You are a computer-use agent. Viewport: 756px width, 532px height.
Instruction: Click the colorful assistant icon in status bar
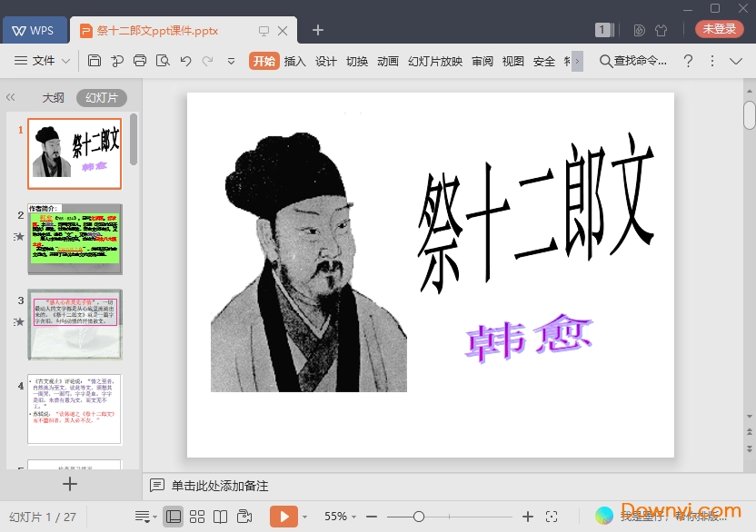click(x=603, y=516)
